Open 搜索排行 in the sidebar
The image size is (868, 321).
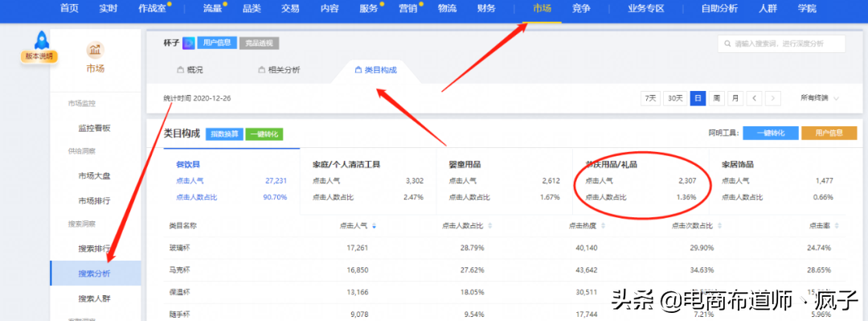[x=95, y=249]
